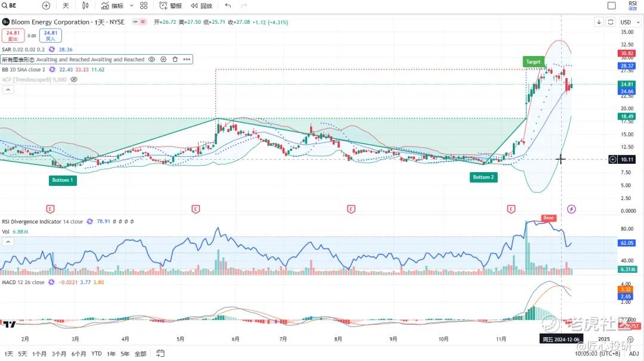Viewport: 644px width, 361px height.
Task: Toggle the market status pill beside NYSE
Action: 139,21
